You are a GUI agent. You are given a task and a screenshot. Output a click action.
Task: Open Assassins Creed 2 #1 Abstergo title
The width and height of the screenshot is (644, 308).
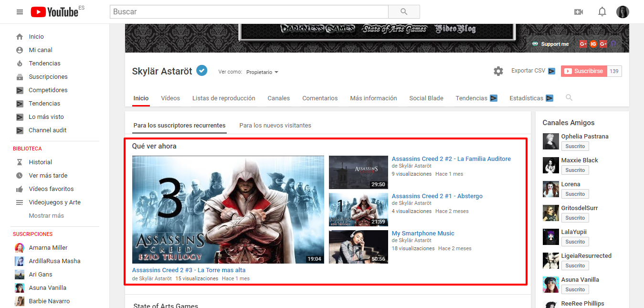coord(437,196)
